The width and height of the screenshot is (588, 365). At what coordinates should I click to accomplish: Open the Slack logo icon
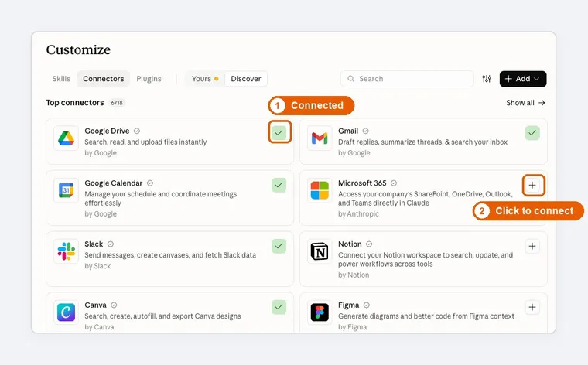click(66, 251)
